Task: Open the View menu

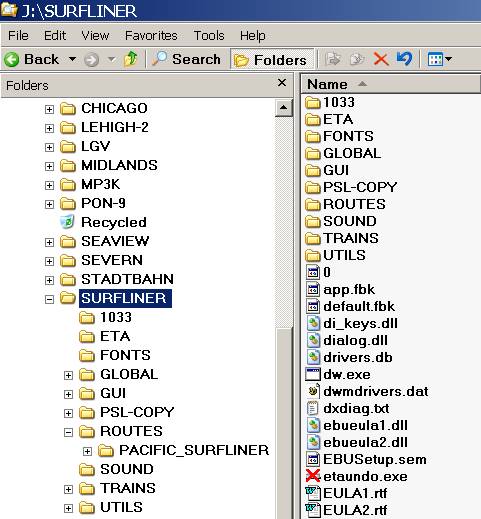Action: click(x=95, y=35)
